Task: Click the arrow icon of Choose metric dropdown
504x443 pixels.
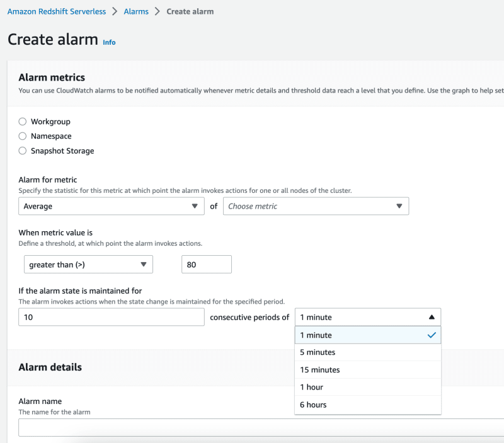Action: click(x=399, y=206)
